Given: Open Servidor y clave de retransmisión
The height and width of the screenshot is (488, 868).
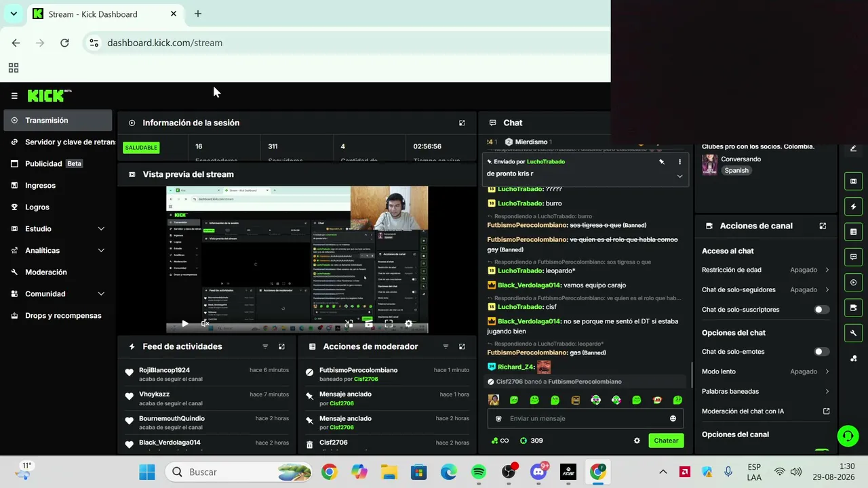Looking at the screenshot, I should click(x=58, y=142).
